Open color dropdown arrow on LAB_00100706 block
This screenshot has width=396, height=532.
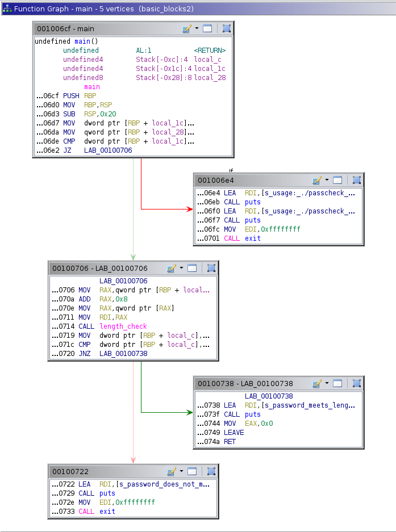181,268
